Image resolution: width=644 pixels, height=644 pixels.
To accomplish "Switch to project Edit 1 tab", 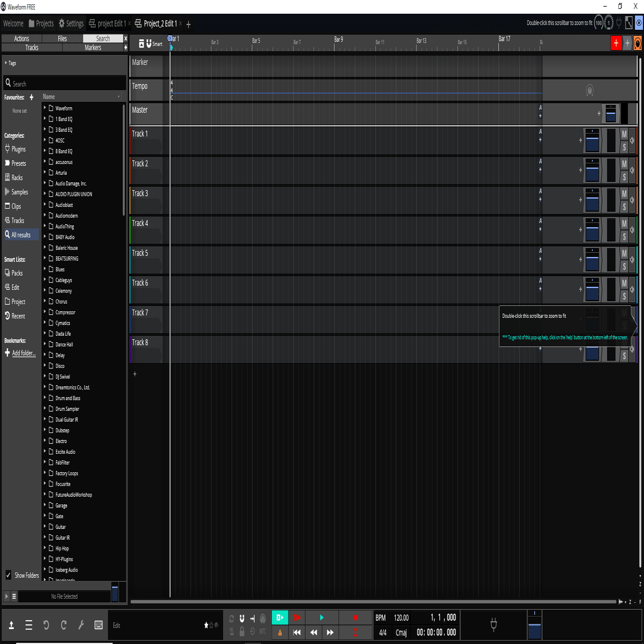I will pos(108,23).
